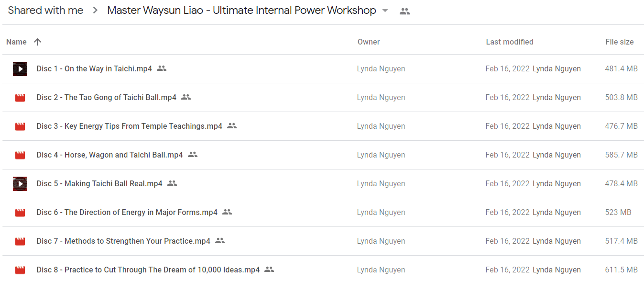Reverse sort order with the Name arrow
644x282 pixels.
click(38, 42)
